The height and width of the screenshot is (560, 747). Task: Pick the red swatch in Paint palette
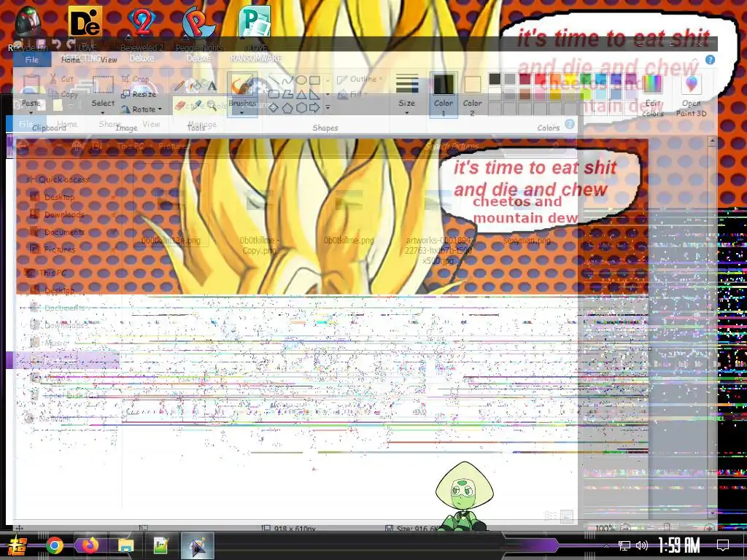click(x=540, y=79)
